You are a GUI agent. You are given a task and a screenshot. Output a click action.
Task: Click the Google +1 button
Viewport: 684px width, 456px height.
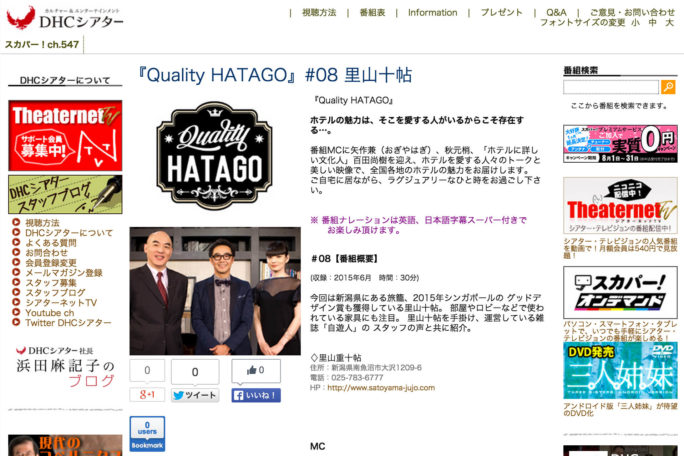147,394
